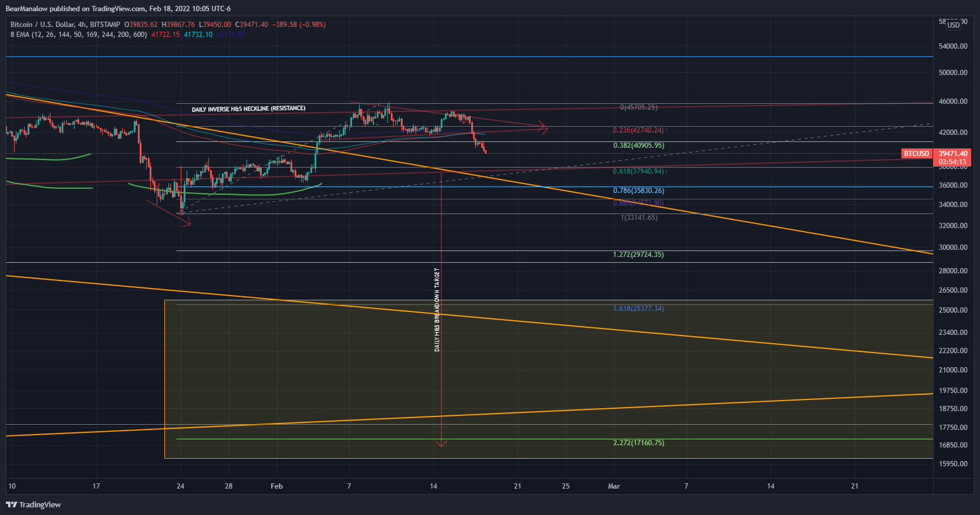Click the 28000.00 price axis label
The image size is (980, 515).
click(x=953, y=271)
